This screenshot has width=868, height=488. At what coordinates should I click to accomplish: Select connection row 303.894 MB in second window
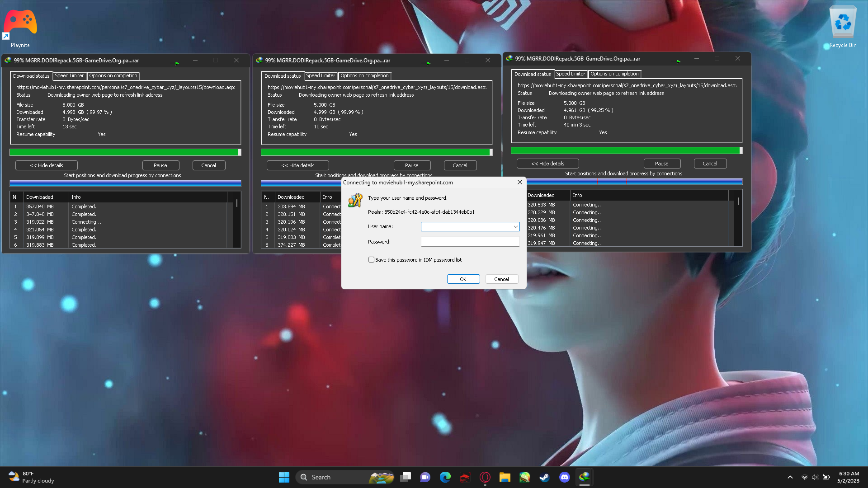tap(302, 206)
